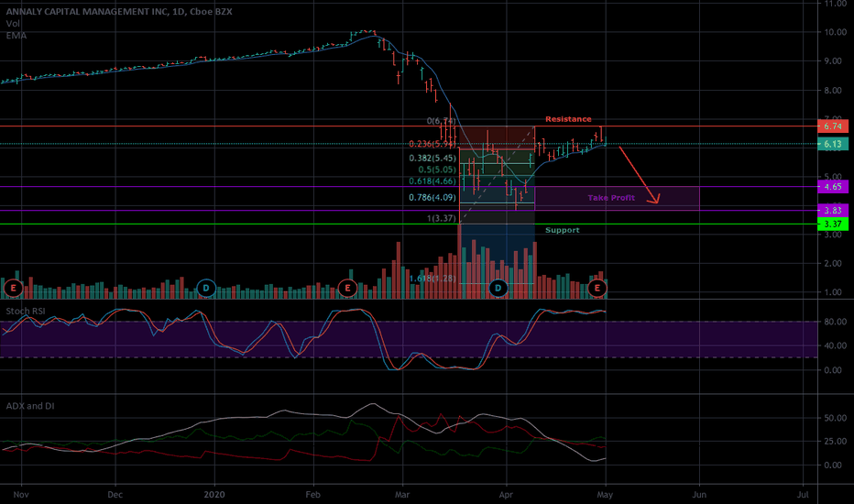Click the earnings E marker near November
The height and width of the screenshot is (504, 854).
tap(13, 288)
